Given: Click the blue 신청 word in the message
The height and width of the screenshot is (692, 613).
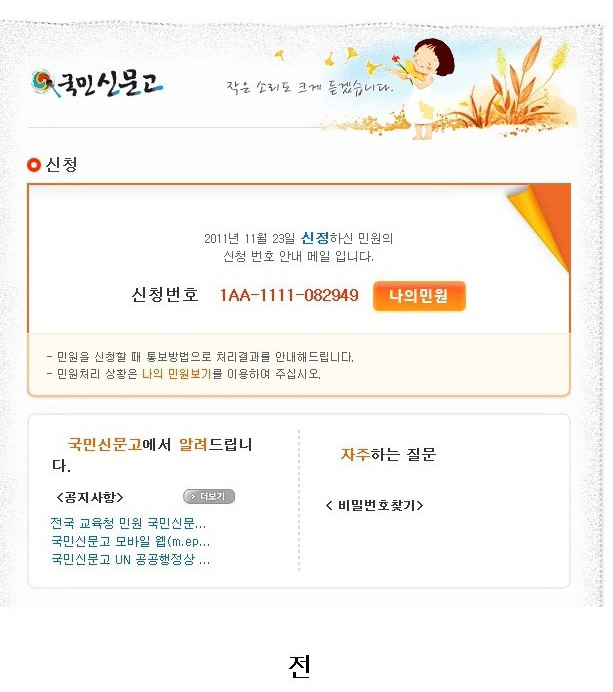Looking at the screenshot, I should coord(315,238).
